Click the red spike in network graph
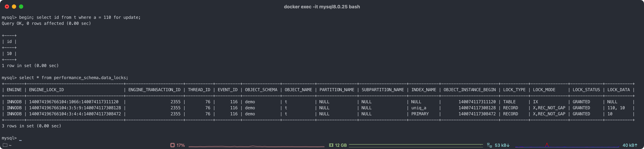Viewport: 644px width, 149px height. coord(547,145)
